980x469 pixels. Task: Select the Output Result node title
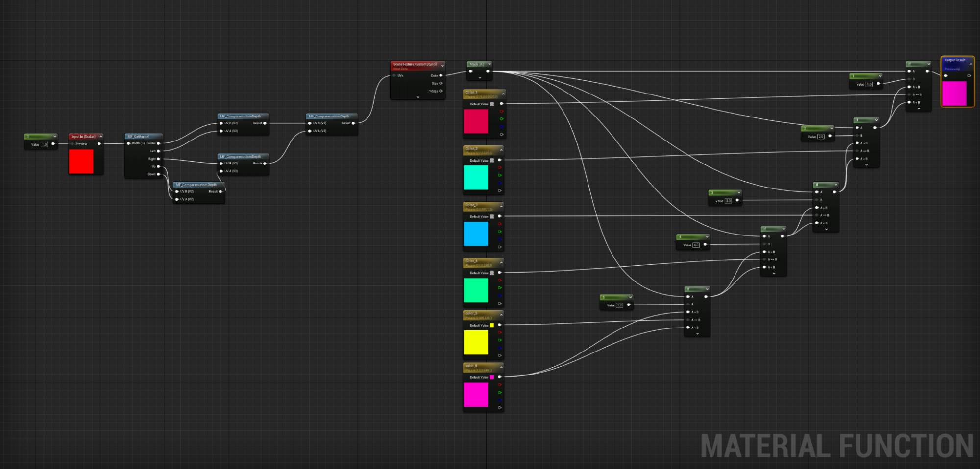[955, 60]
